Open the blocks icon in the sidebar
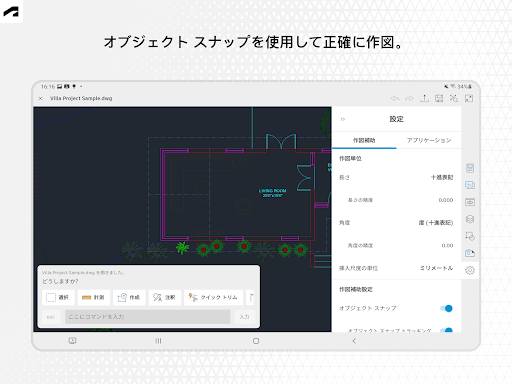The image size is (512, 384). tap(470, 236)
